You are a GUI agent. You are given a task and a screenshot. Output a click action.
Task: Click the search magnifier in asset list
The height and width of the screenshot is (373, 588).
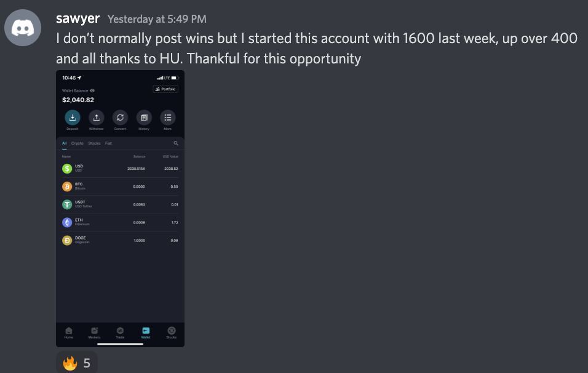click(x=176, y=143)
